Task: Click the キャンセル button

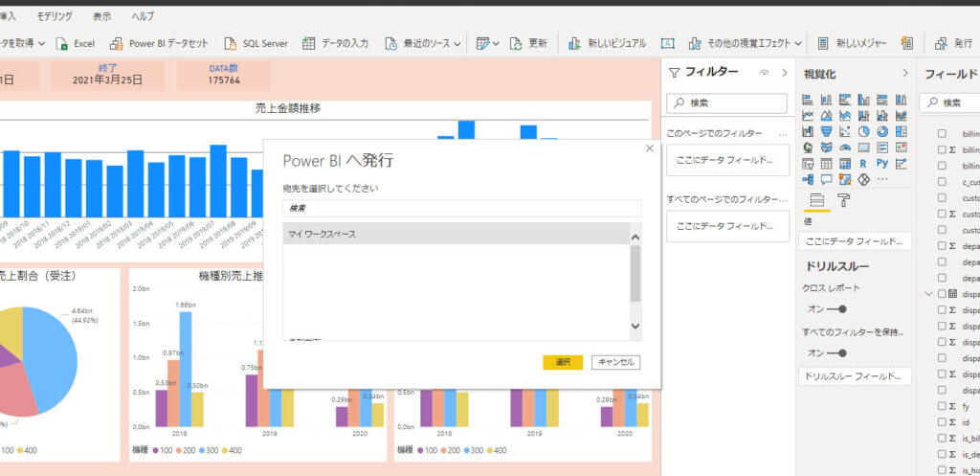Action: 615,362
